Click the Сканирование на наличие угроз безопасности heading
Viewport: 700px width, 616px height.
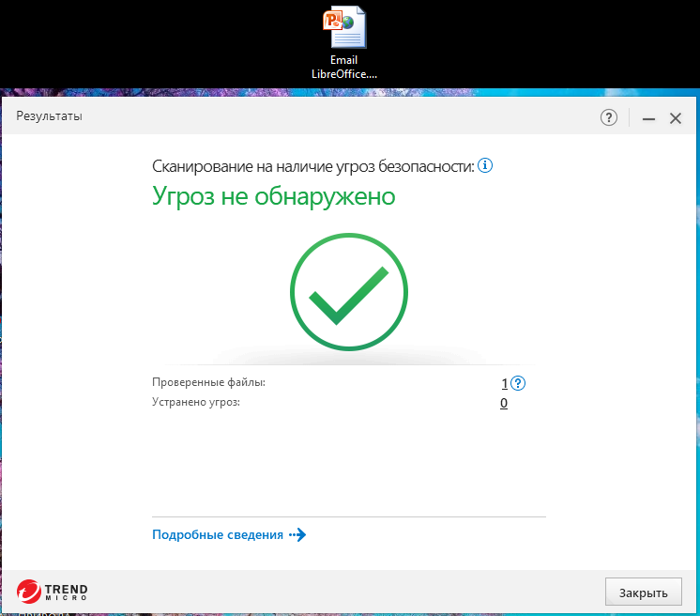point(313,166)
